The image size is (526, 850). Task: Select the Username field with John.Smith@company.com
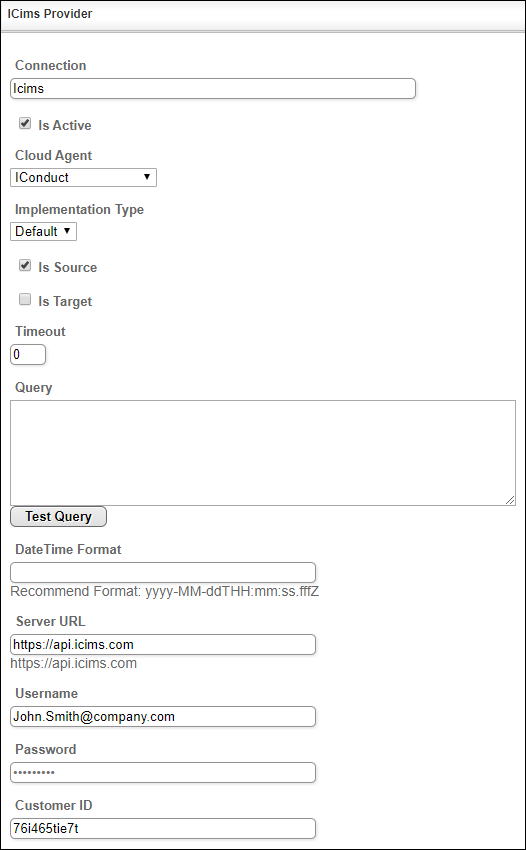pyautogui.click(x=163, y=717)
